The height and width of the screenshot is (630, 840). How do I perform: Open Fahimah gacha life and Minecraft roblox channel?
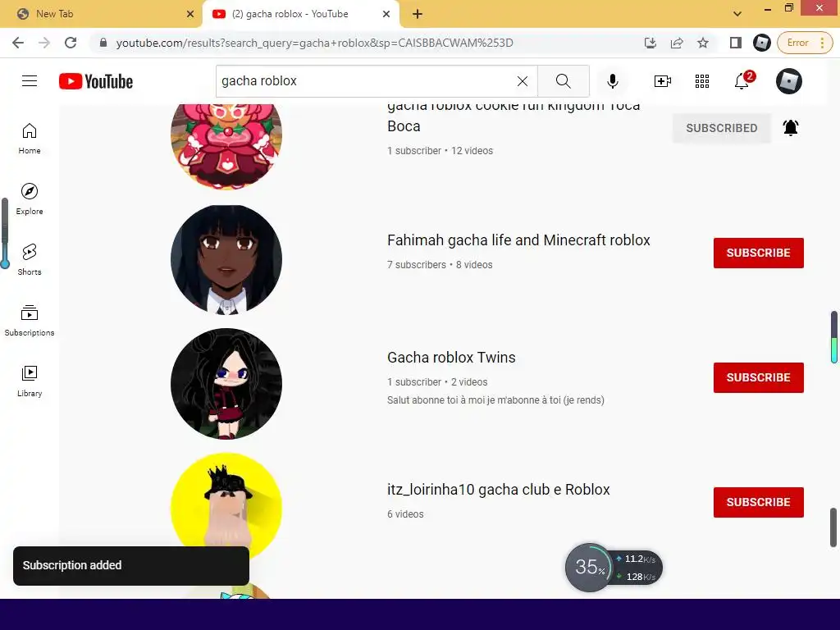(x=518, y=240)
